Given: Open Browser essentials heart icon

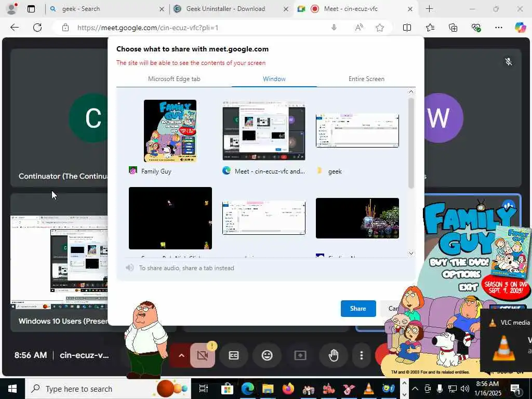Looking at the screenshot, I should tap(476, 28).
